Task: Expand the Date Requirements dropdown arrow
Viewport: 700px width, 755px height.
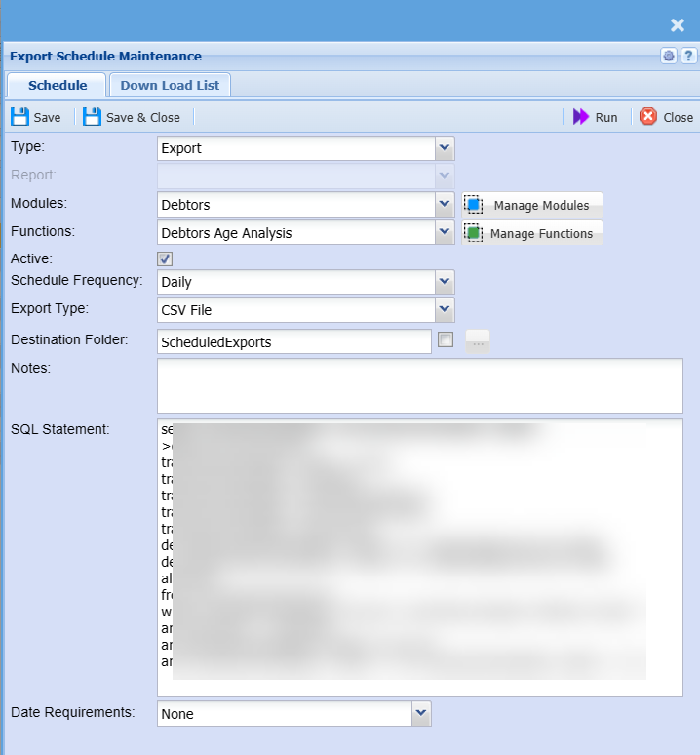Action: tap(421, 713)
